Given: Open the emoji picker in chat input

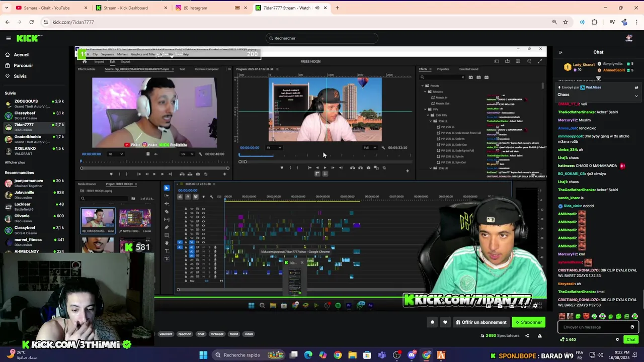Looking at the screenshot, I should coord(632,327).
